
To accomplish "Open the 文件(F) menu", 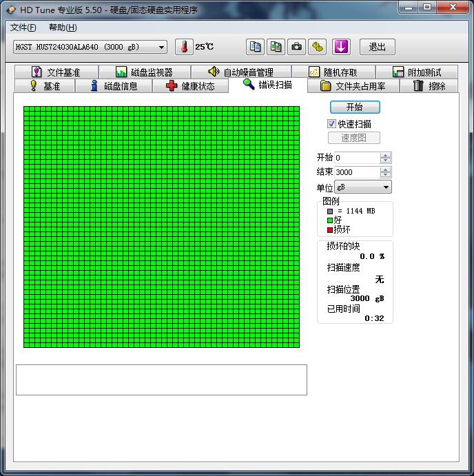I will tap(23, 28).
